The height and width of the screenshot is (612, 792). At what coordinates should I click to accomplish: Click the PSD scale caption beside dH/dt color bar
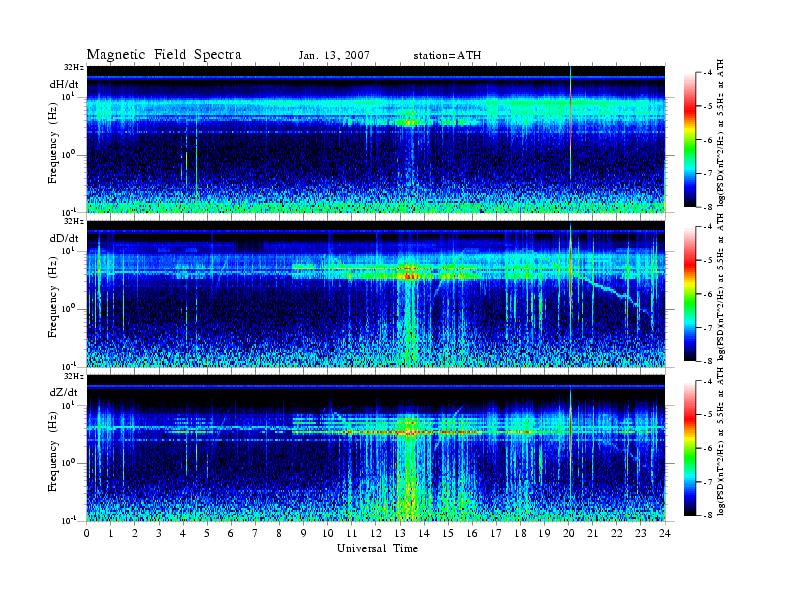(x=721, y=132)
